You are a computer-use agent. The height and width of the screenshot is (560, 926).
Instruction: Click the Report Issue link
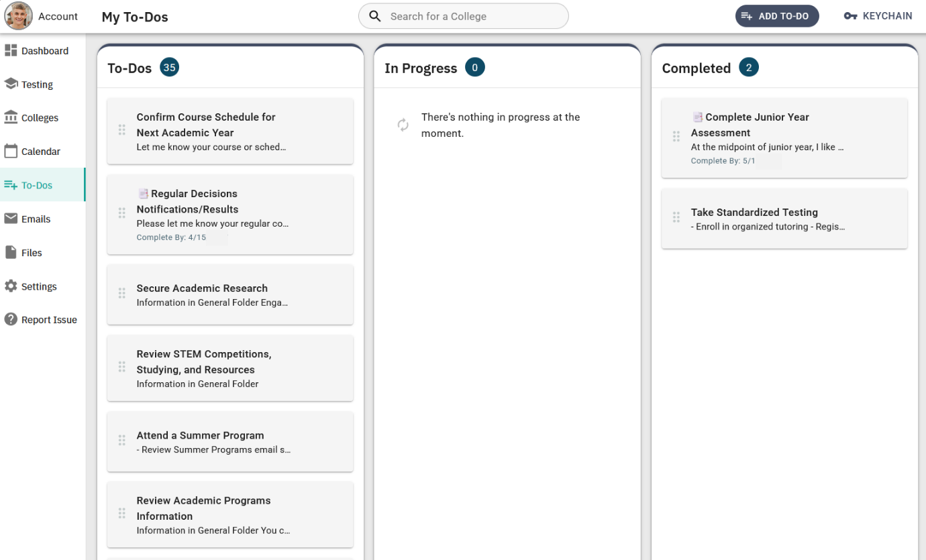(x=42, y=319)
